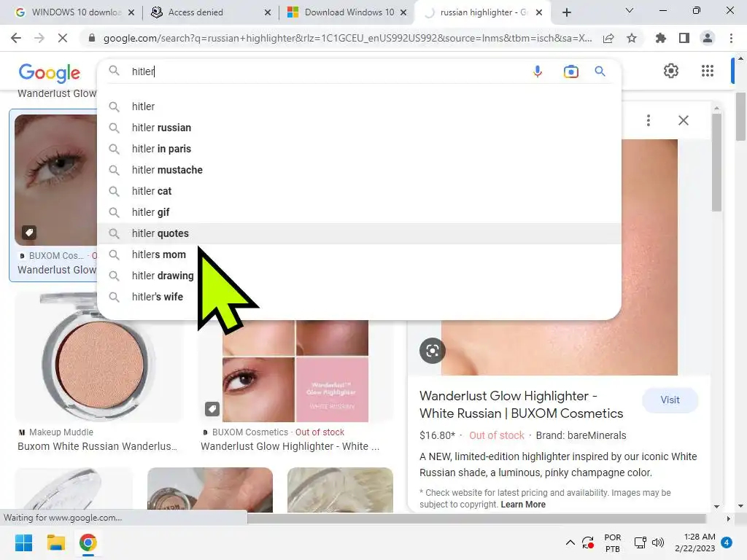Select suggestion 'hitler drawing'
The height and width of the screenshot is (560, 747).
tap(359, 276)
